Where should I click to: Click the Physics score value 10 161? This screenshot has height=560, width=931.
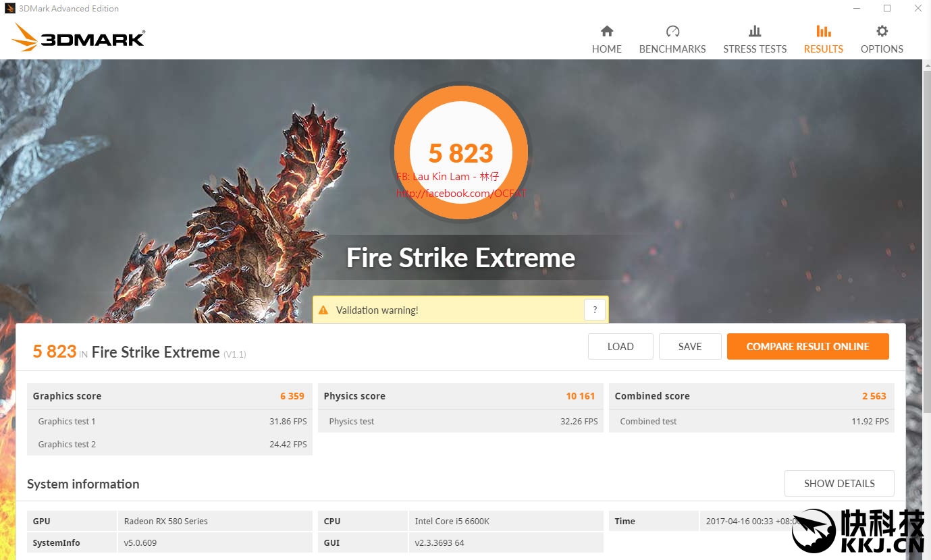point(581,396)
